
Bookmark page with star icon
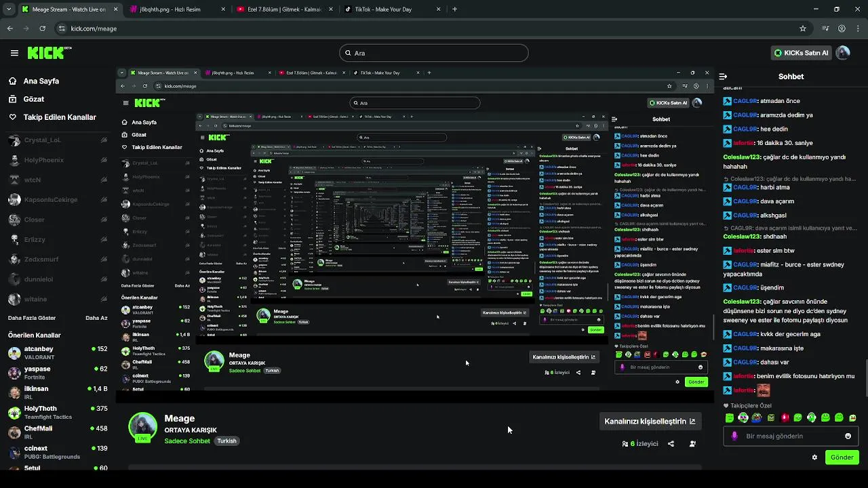(803, 28)
